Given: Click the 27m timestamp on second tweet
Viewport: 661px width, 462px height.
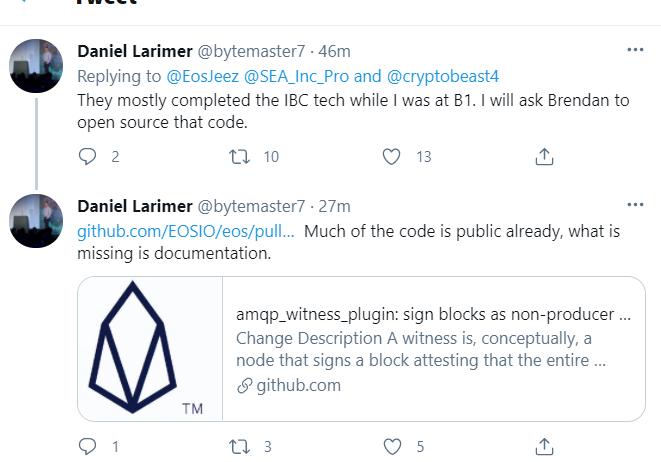Looking at the screenshot, I should [x=334, y=206].
